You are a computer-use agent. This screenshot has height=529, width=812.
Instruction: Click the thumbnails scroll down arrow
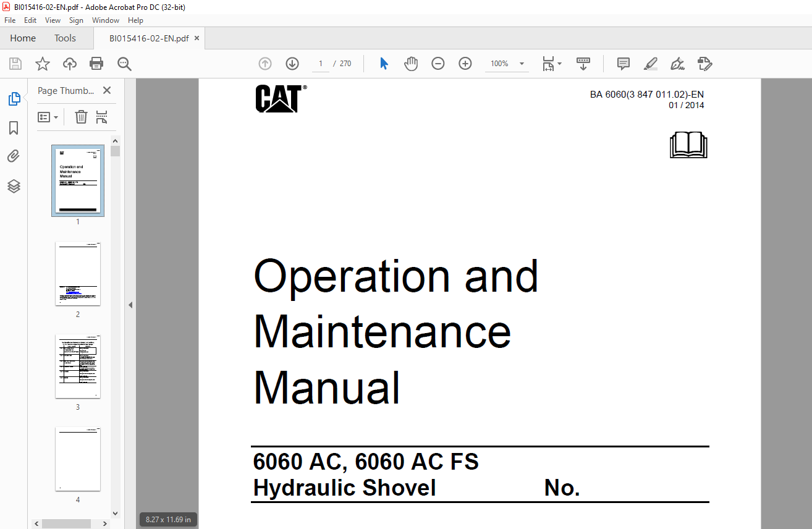point(116,513)
